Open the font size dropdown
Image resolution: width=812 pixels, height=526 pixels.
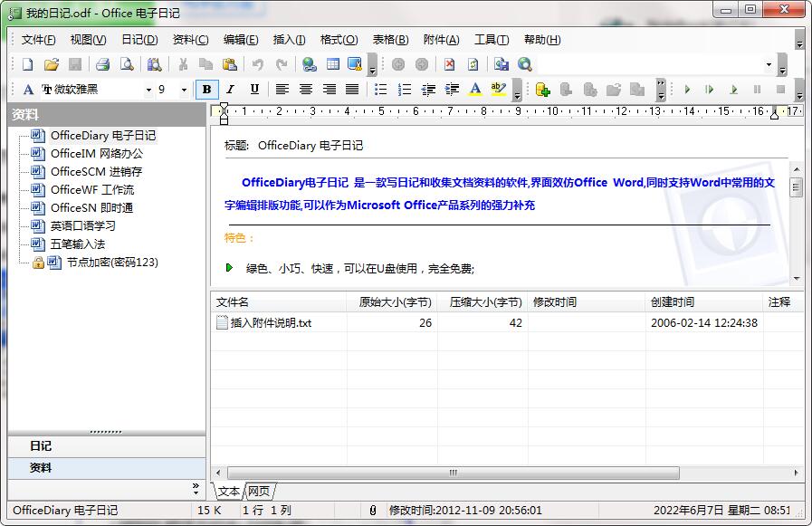tap(182, 90)
